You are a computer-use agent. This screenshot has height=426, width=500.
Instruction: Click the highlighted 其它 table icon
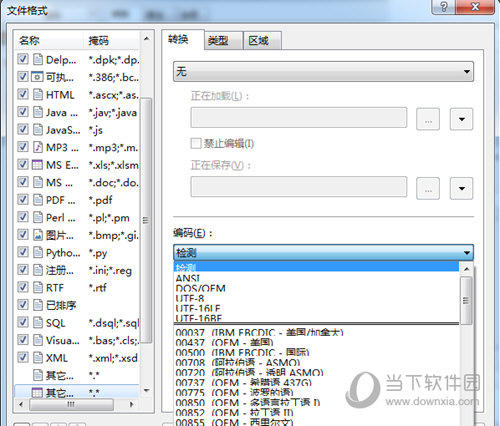click(x=37, y=393)
